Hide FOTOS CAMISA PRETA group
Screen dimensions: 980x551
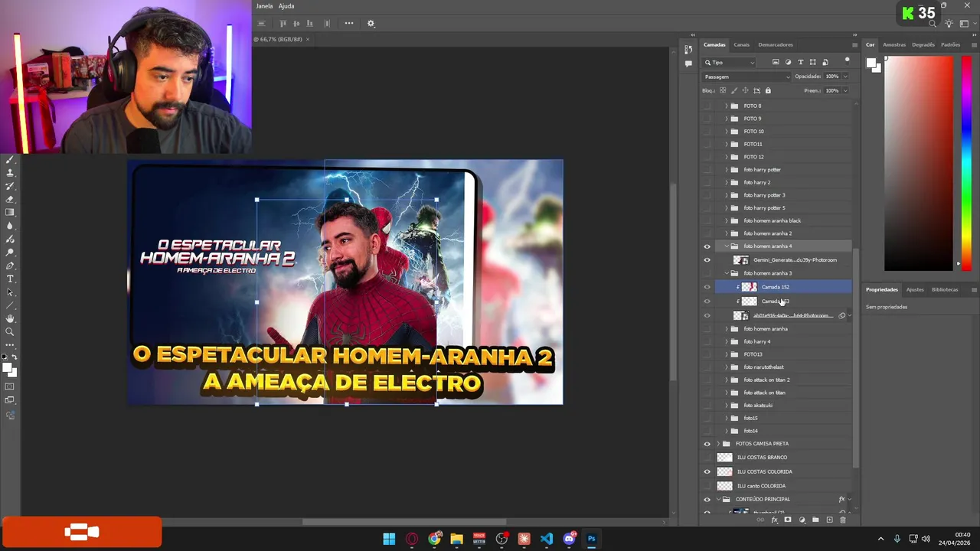coord(707,444)
